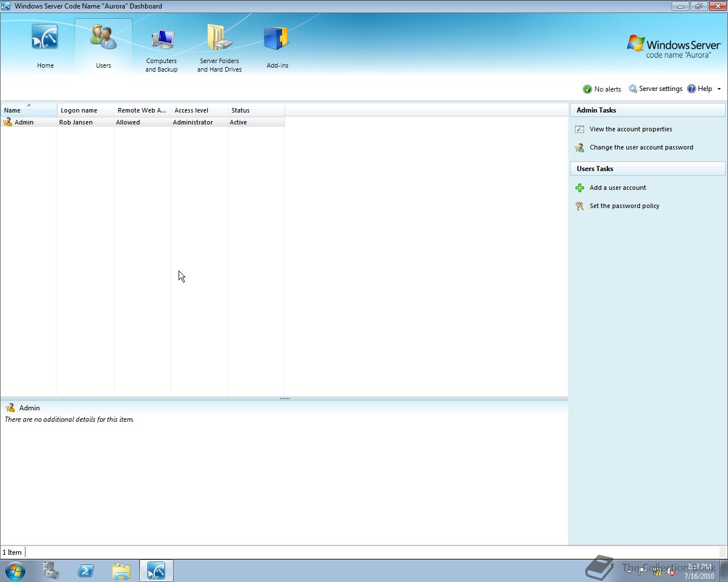Click the password policy keys icon
Screen dimensions: 728x582
(580, 206)
